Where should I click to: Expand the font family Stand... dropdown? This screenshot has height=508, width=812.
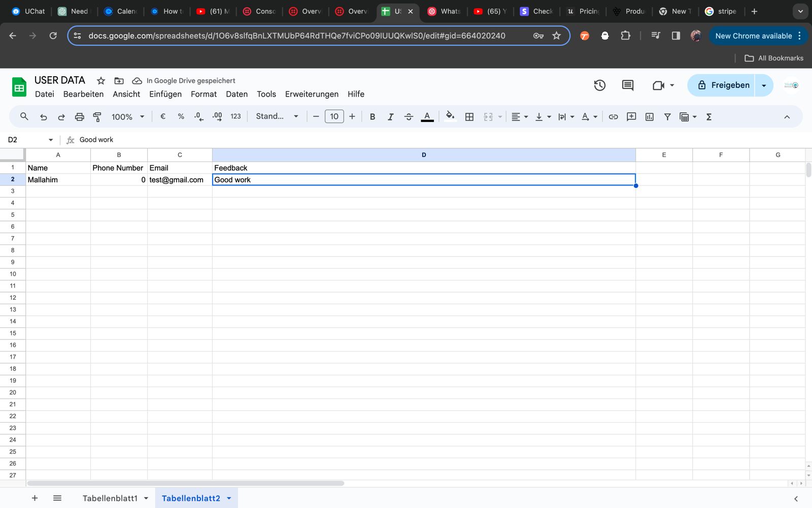coord(277,117)
